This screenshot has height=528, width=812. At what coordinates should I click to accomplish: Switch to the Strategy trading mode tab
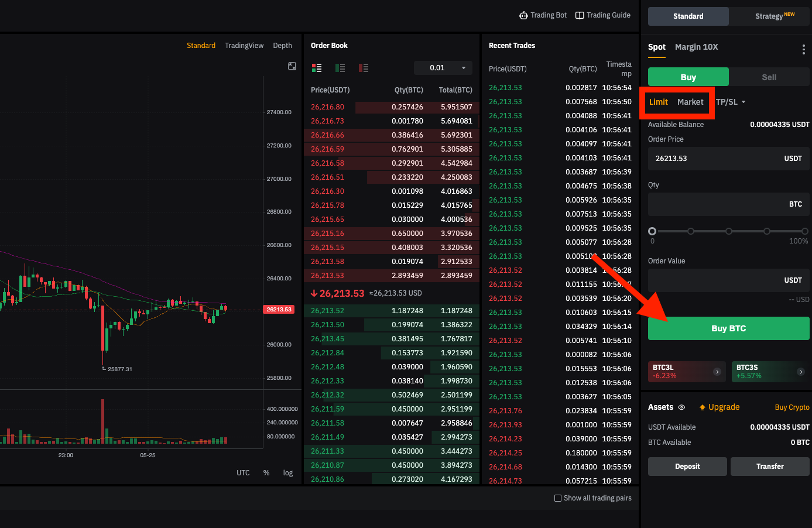pyautogui.click(x=769, y=16)
